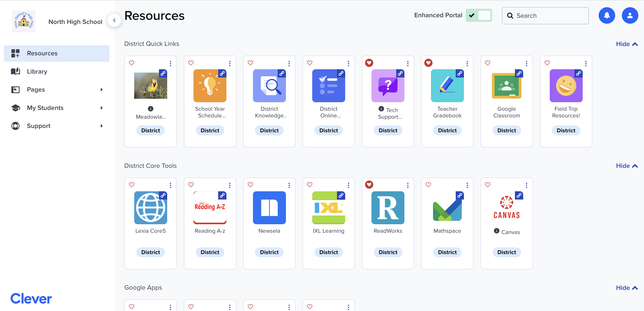Expand the My Students submenu
This screenshot has width=644, height=311.
(101, 108)
